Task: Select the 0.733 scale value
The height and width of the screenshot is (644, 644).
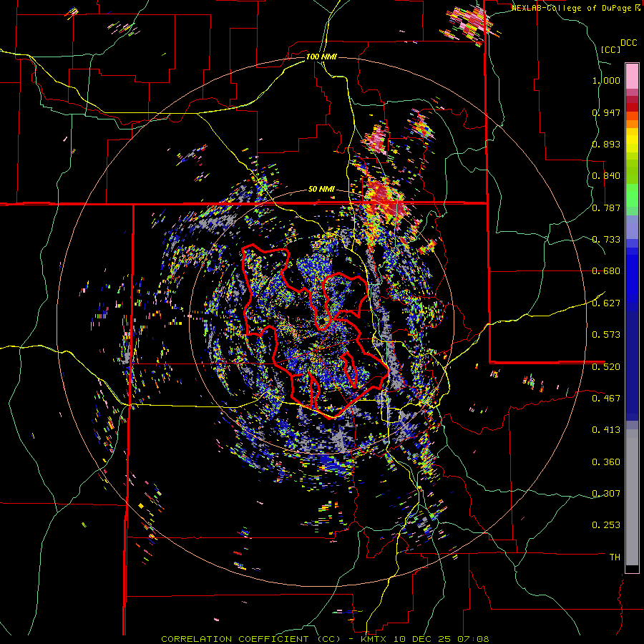Action: [x=606, y=240]
